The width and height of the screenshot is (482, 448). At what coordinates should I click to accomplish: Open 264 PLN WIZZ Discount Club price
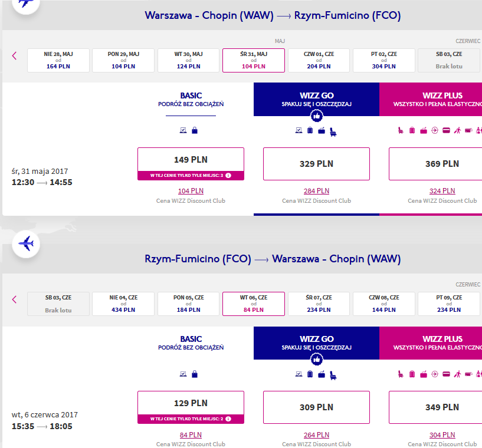click(x=316, y=435)
